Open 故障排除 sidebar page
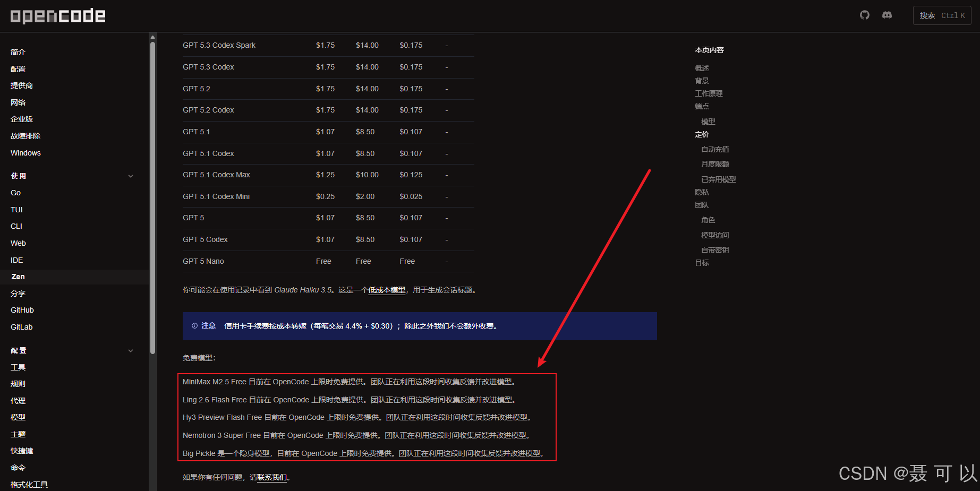Viewport: 980px width, 491px height. coord(25,136)
